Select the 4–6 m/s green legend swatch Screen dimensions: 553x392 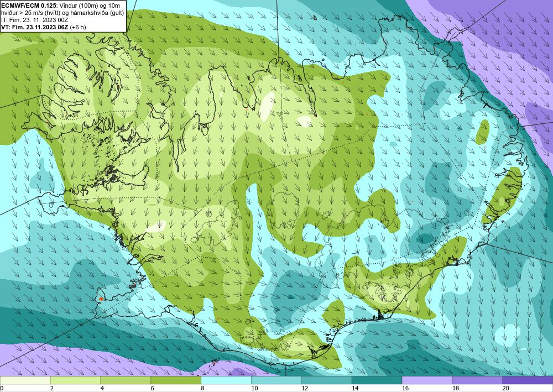coord(126,380)
